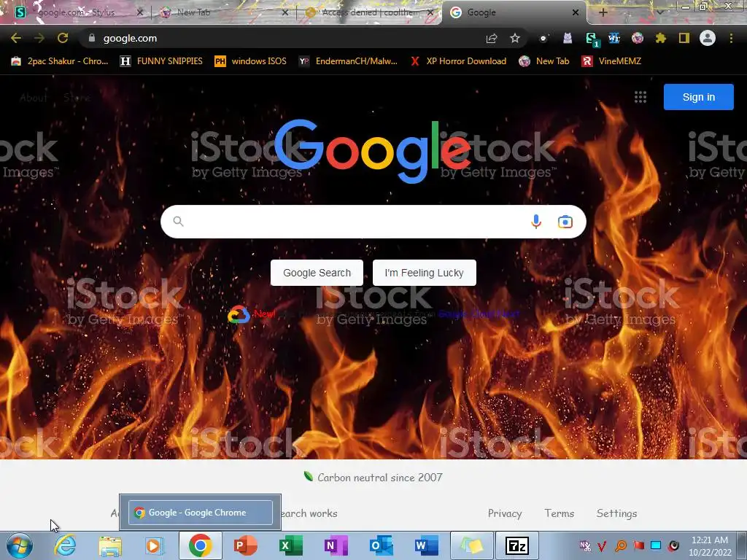The width and height of the screenshot is (747, 560).
Task: Launch Outlook from the taskbar
Action: [x=381, y=545]
